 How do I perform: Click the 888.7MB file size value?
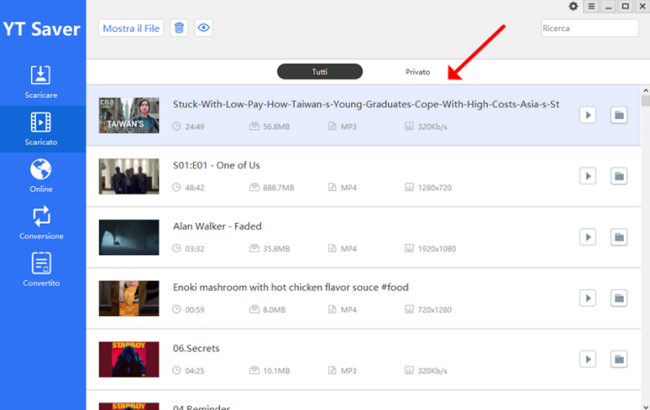pos(278,188)
